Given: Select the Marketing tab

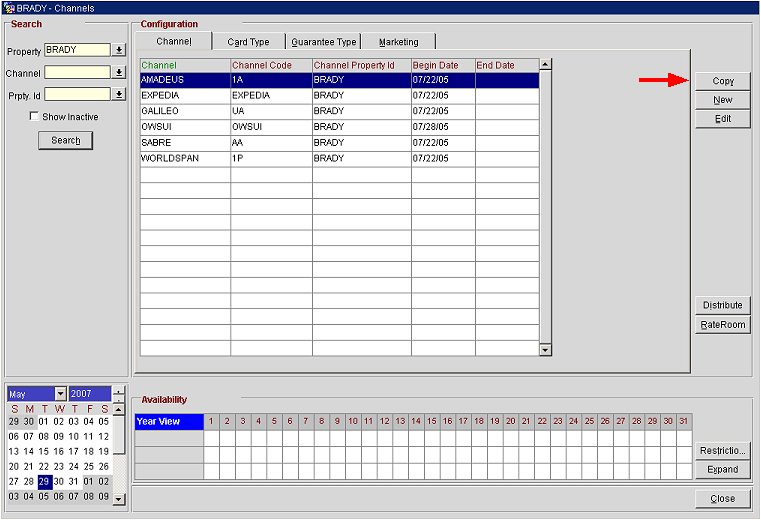Looking at the screenshot, I should click(x=398, y=42).
